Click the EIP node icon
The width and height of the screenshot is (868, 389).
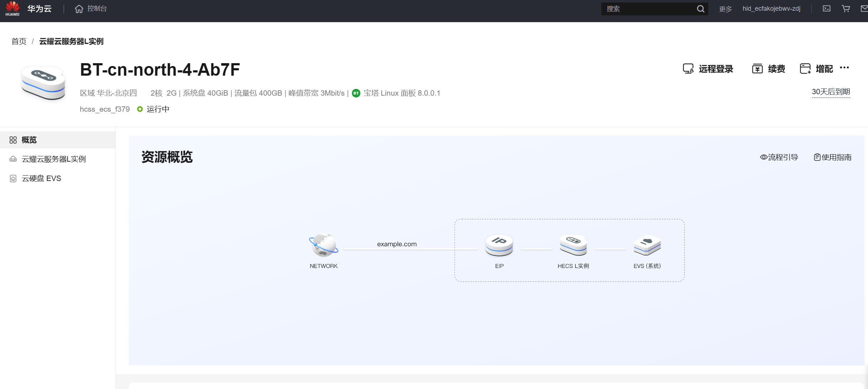click(x=499, y=246)
